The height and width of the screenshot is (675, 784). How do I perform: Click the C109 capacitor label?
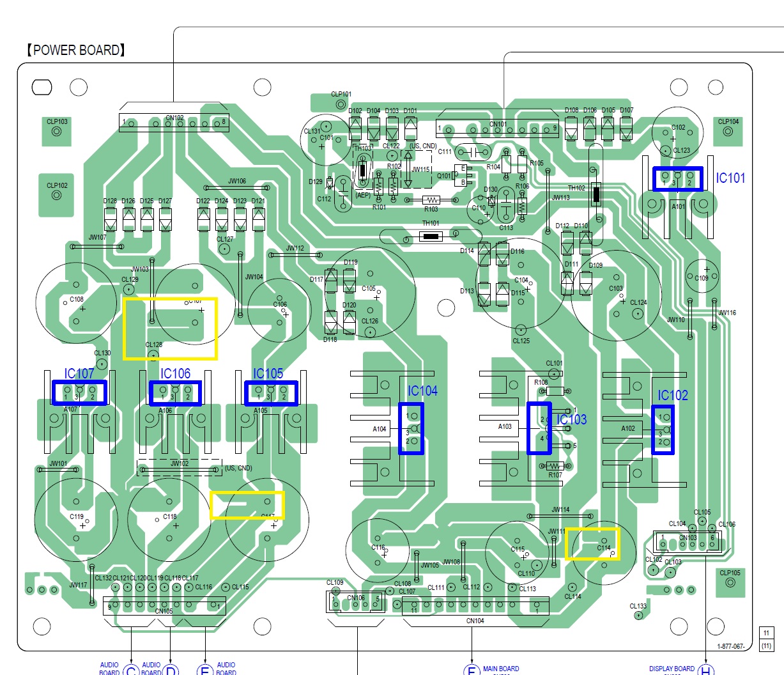(x=702, y=278)
